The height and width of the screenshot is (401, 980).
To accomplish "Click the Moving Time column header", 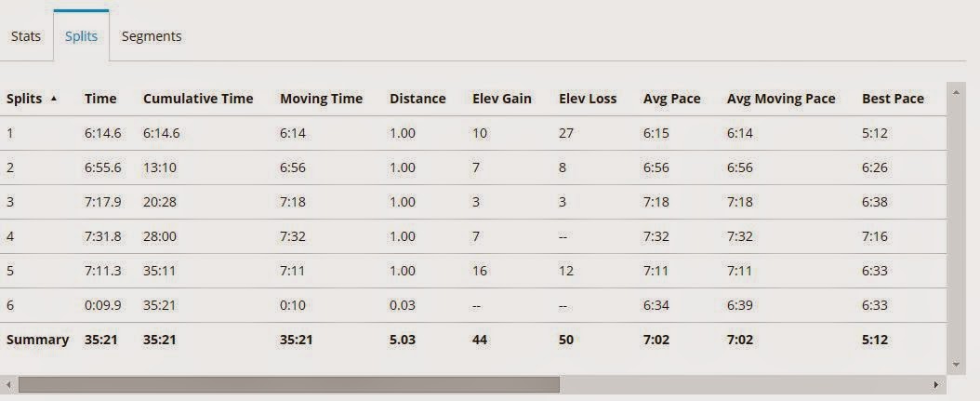I will pyautogui.click(x=322, y=99).
